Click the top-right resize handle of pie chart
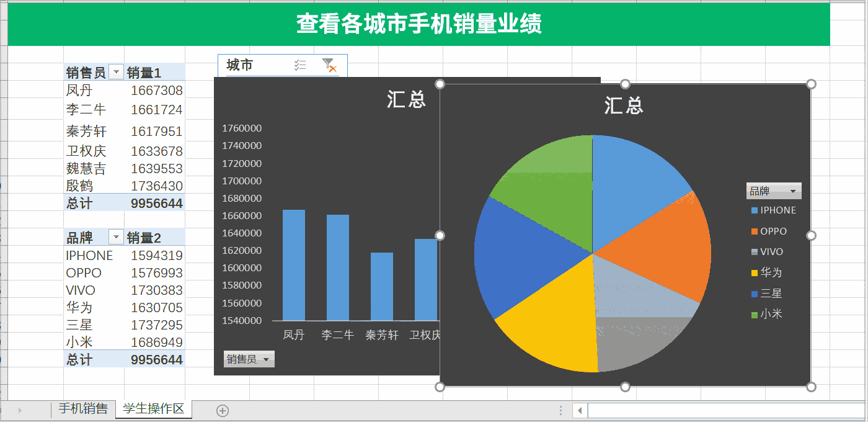 (x=811, y=84)
